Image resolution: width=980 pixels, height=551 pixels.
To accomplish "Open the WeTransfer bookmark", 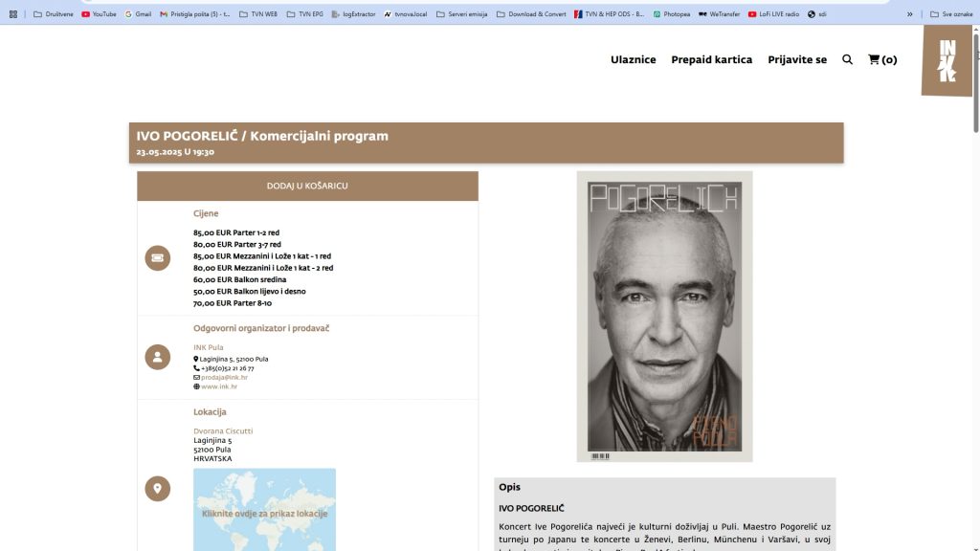I will click(x=719, y=13).
